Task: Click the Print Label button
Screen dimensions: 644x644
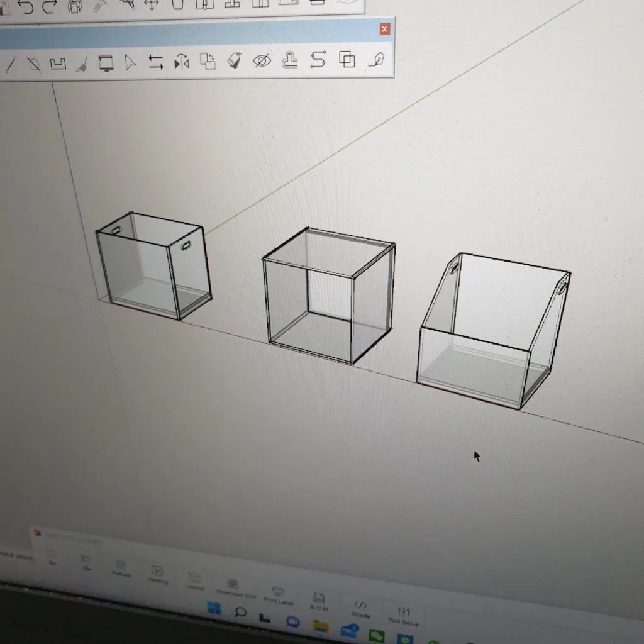Action: click(279, 596)
